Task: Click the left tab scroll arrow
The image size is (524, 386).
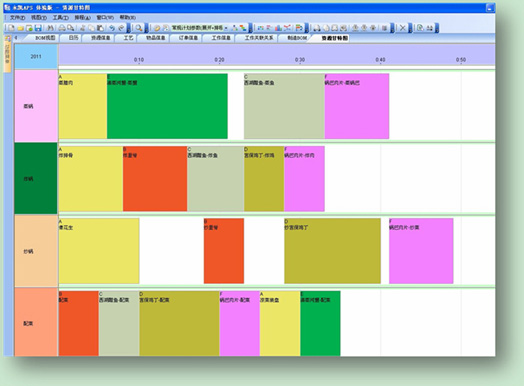Action: point(16,38)
